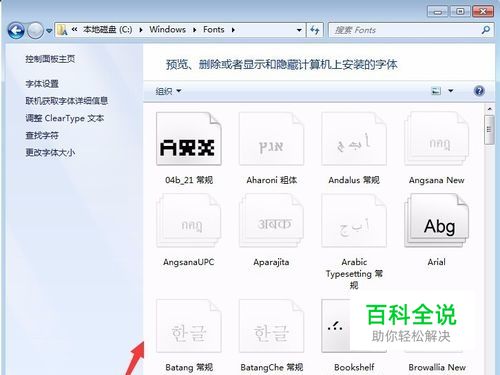This screenshot has height=375, width=500.
Task: Select the AngsanaUPC font icon
Action: click(x=189, y=221)
